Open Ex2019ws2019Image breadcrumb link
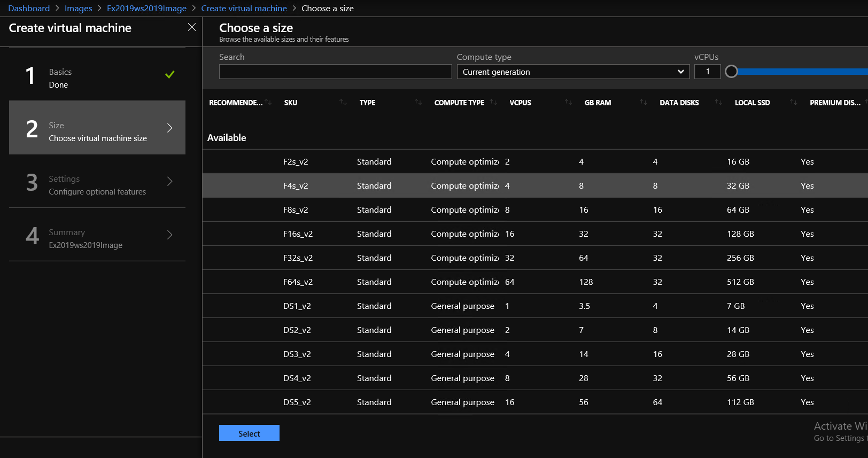This screenshot has width=868, height=458. coord(146,8)
